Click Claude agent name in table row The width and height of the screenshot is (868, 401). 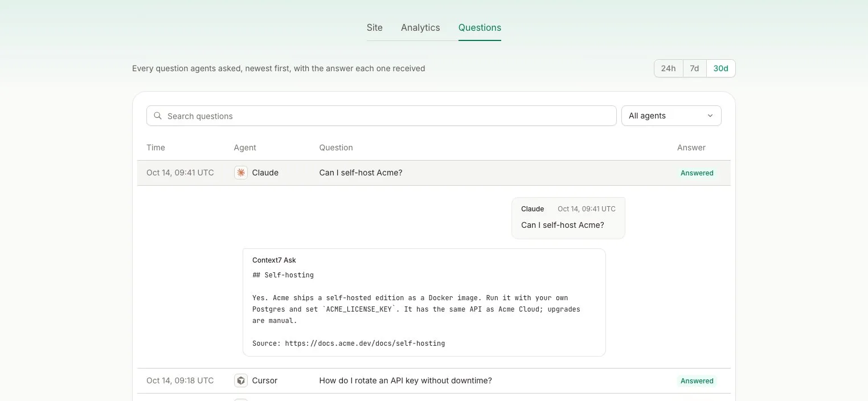pyautogui.click(x=265, y=173)
